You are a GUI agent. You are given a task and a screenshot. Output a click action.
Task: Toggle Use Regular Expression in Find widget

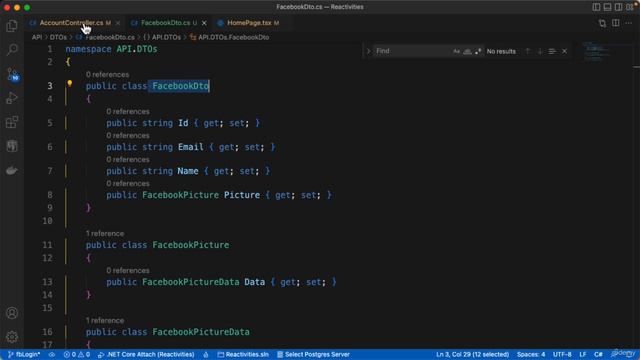click(478, 51)
